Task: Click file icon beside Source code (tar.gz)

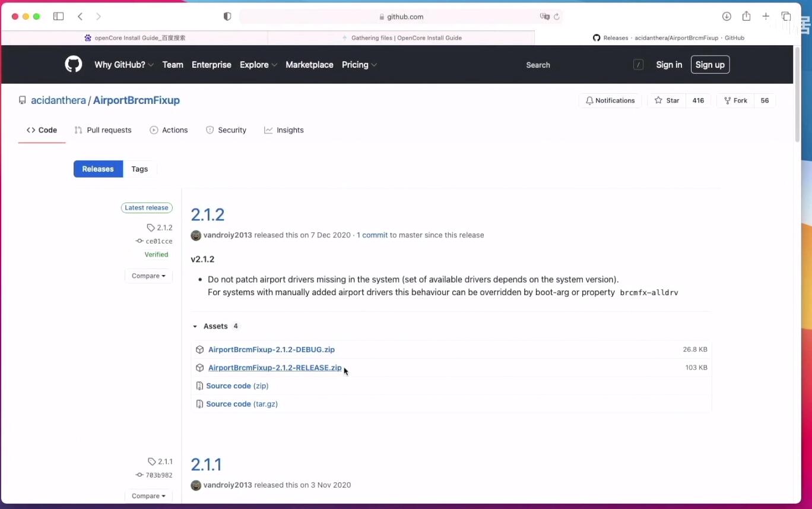Action: pos(200,404)
